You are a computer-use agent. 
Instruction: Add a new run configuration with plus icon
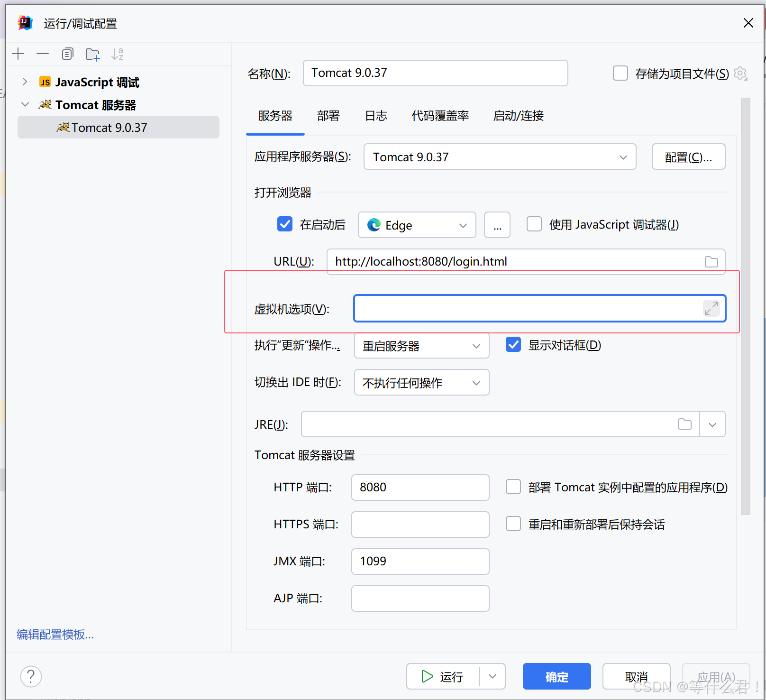18,54
